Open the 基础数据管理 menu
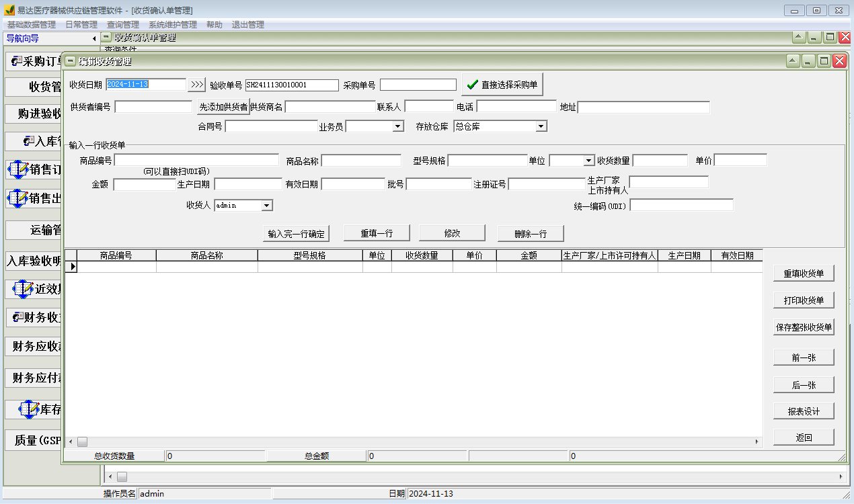Viewport: 854px width, 504px height. [x=32, y=25]
